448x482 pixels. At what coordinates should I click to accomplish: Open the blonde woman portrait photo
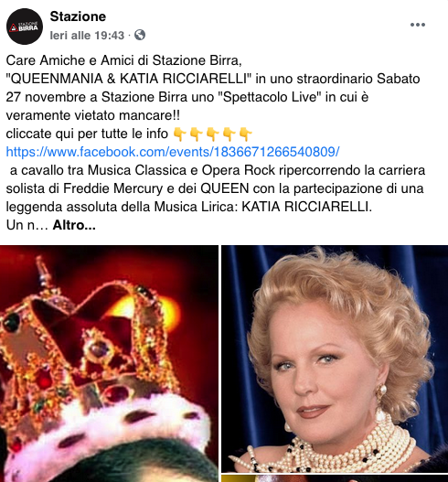pyautogui.click(x=335, y=359)
